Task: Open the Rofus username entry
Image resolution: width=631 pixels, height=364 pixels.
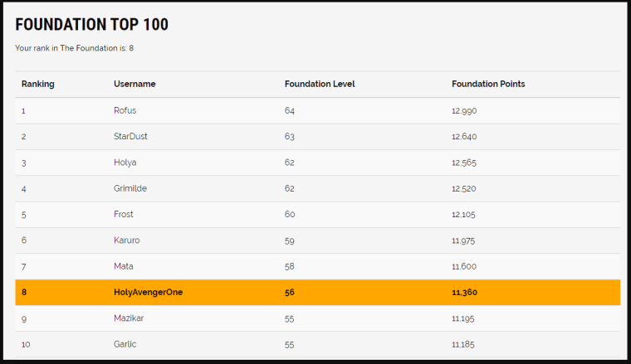Action: (125, 110)
